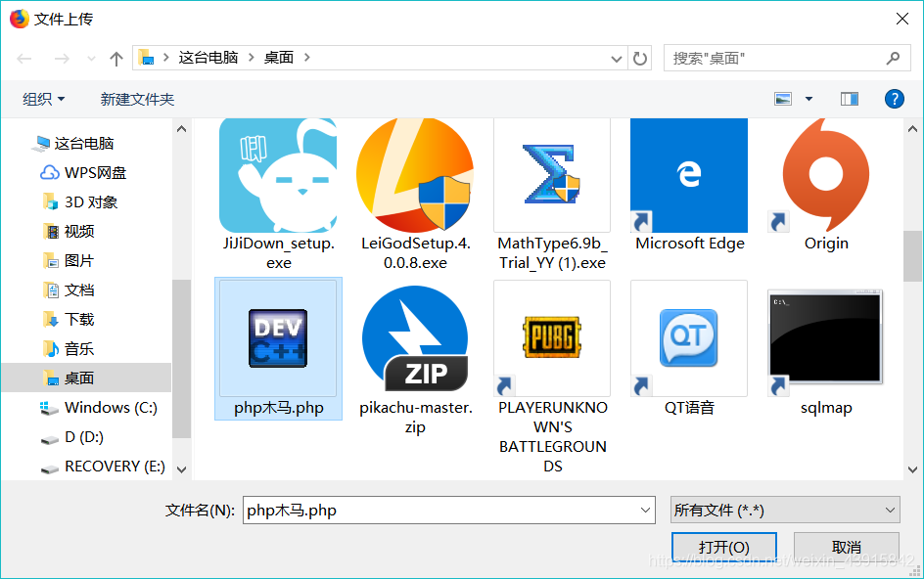This screenshot has height=579, width=924.
Task: Expand the 这台电脑 breadcrumb chevron
Action: pyautogui.click(x=252, y=57)
